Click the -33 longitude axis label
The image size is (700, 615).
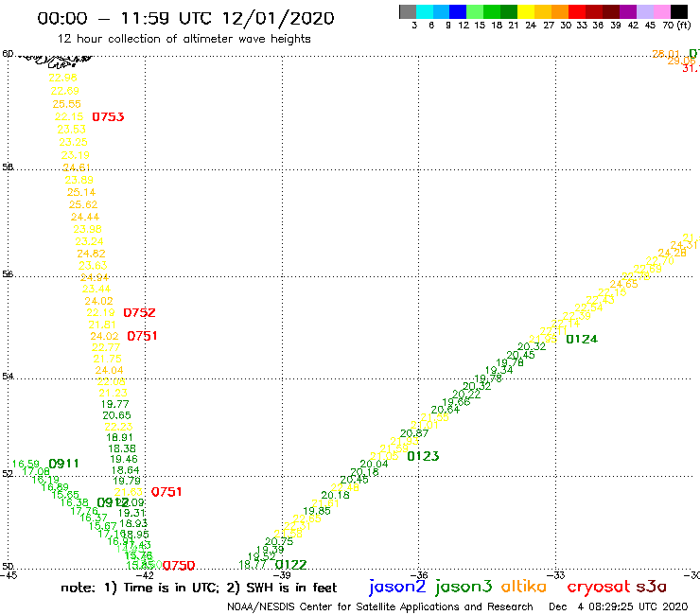tap(556, 575)
